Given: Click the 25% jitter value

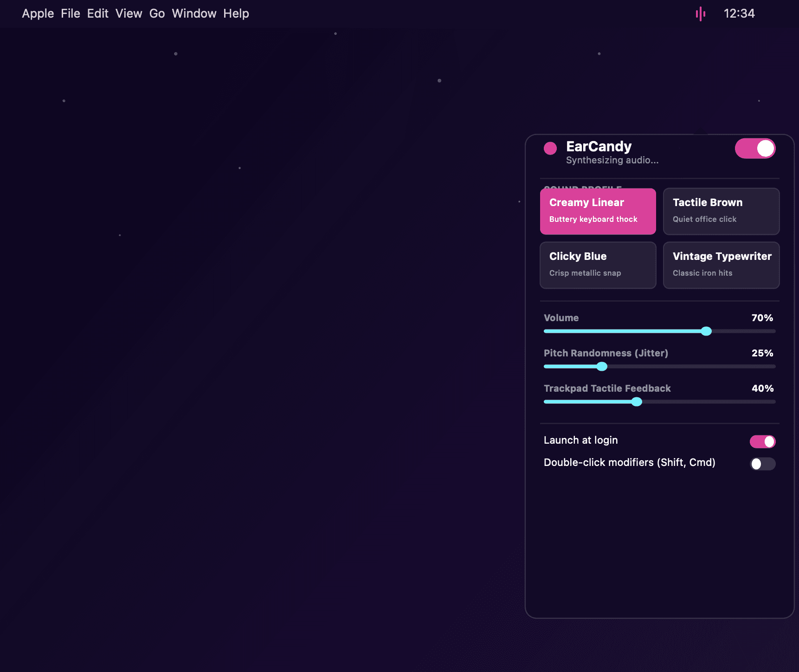Looking at the screenshot, I should point(762,353).
